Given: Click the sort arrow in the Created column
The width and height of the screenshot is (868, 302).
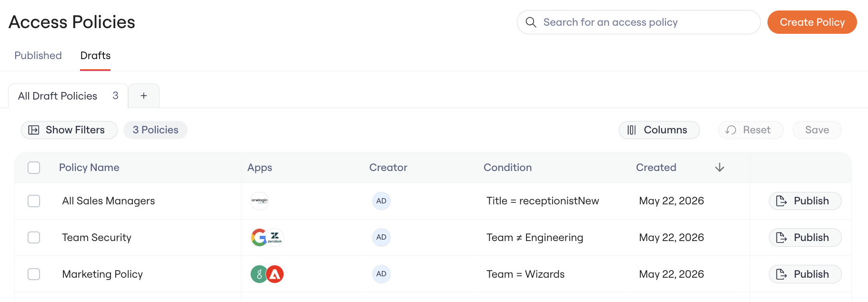Looking at the screenshot, I should pyautogui.click(x=719, y=168).
